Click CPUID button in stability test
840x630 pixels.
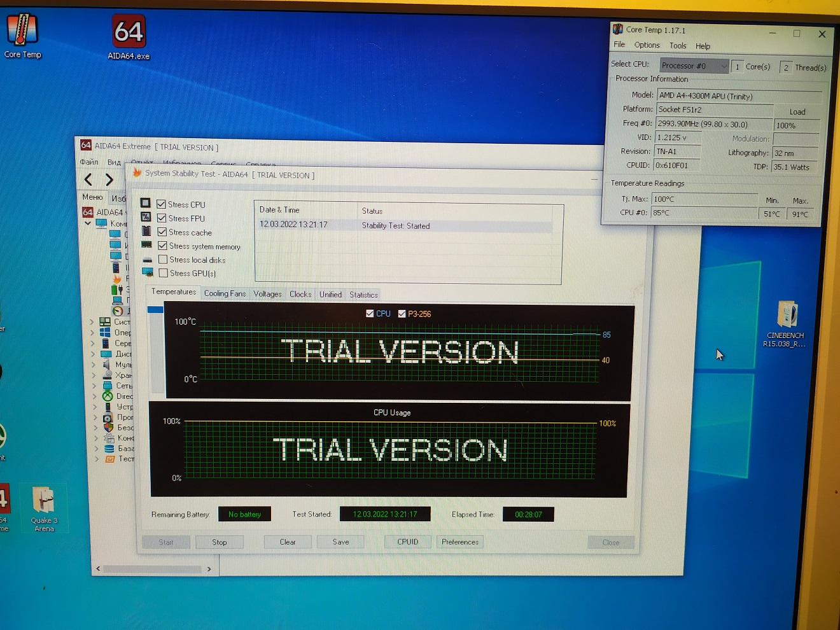pyautogui.click(x=408, y=542)
